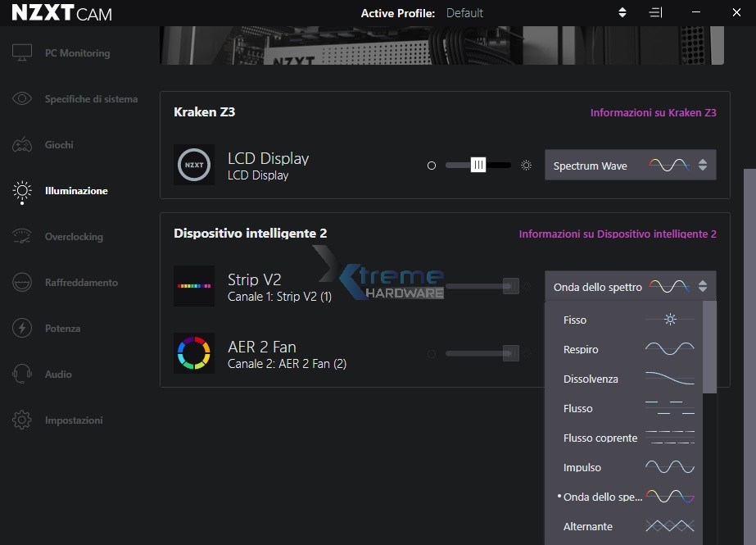The height and width of the screenshot is (545, 756).
Task: Collapse the Onda dello spettro dropdown
Action: 630,287
